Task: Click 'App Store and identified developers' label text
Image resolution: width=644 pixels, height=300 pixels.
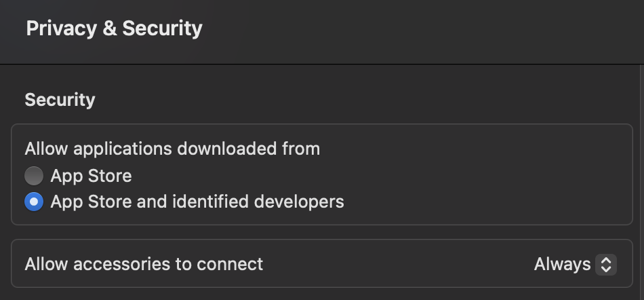Action: [197, 202]
